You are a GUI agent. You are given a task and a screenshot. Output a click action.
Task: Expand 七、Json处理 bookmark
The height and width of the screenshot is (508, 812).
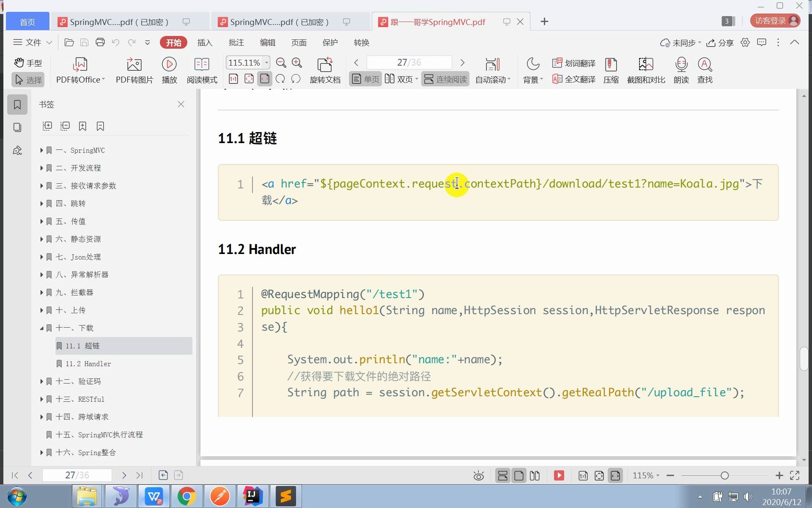[x=41, y=257]
